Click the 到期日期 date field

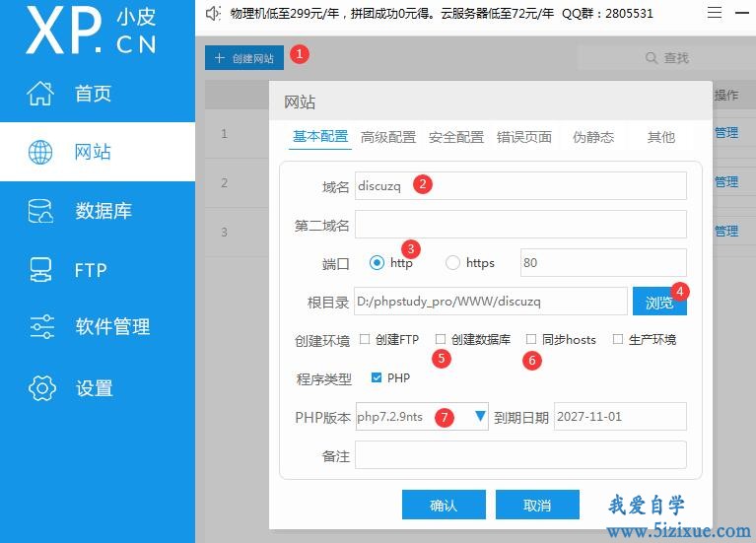pyautogui.click(x=620, y=416)
